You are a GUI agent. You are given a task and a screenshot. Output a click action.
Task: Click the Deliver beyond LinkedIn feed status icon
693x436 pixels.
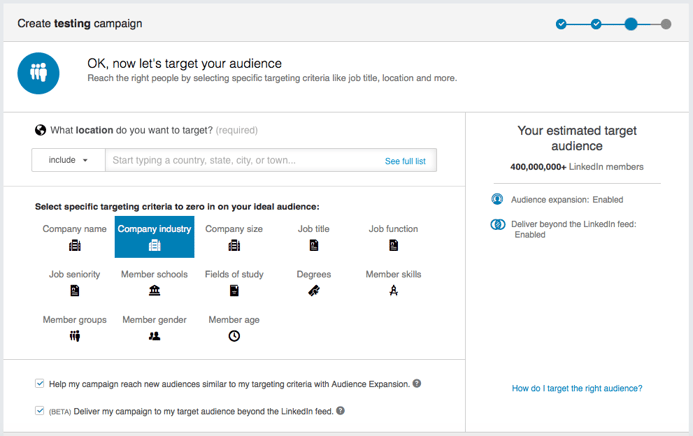498,224
